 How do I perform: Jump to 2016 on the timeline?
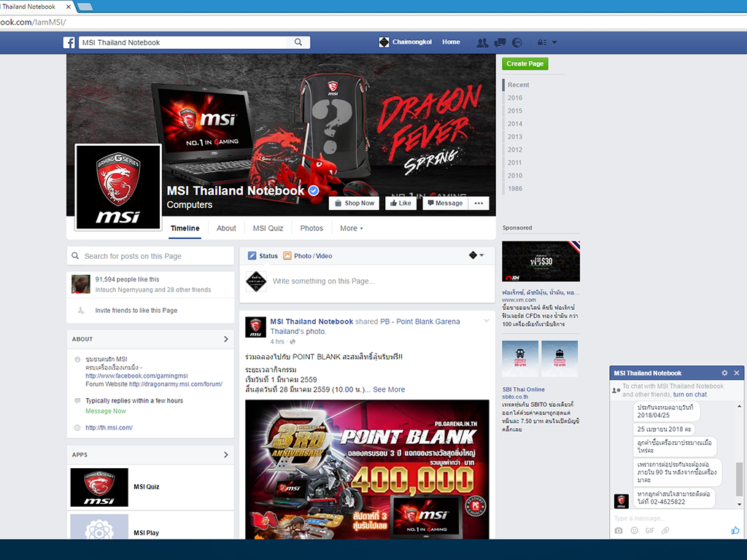[515, 98]
